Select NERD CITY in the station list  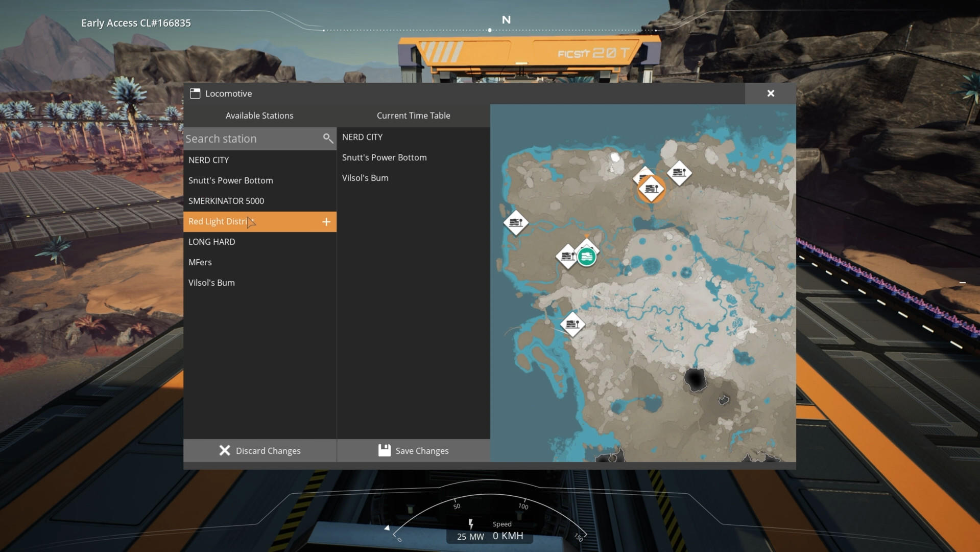pyautogui.click(x=209, y=159)
